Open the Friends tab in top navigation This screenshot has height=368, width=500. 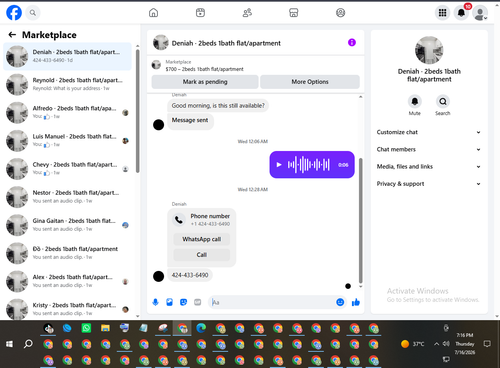click(x=247, y=13)
